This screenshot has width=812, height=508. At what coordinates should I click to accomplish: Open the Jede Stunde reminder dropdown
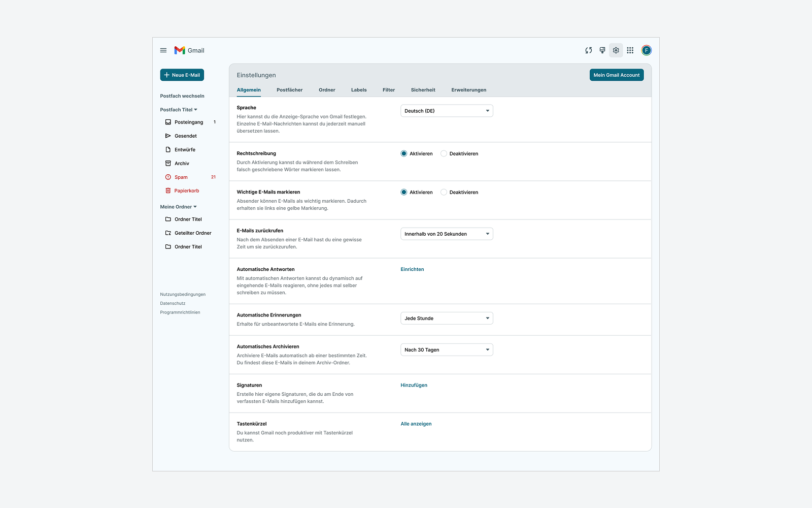coord(447,318)
